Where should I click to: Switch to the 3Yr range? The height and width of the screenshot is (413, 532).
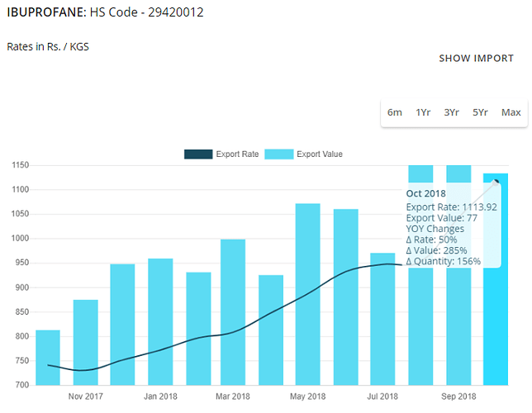451,112
